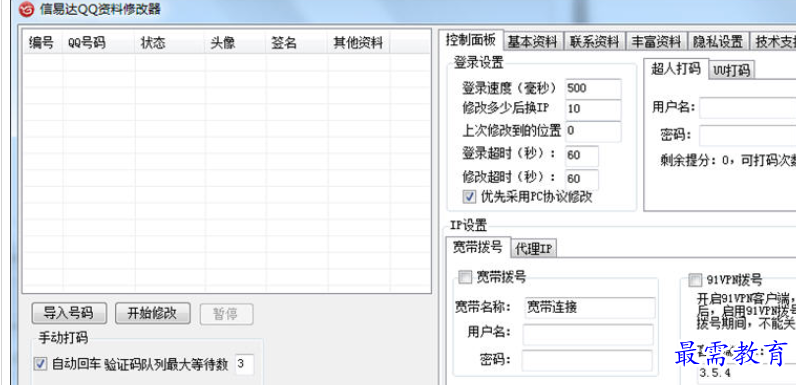Screen dimensions: 796x385
Task: Click the 宽带拨号 密码 field
Action: [587, 360]
